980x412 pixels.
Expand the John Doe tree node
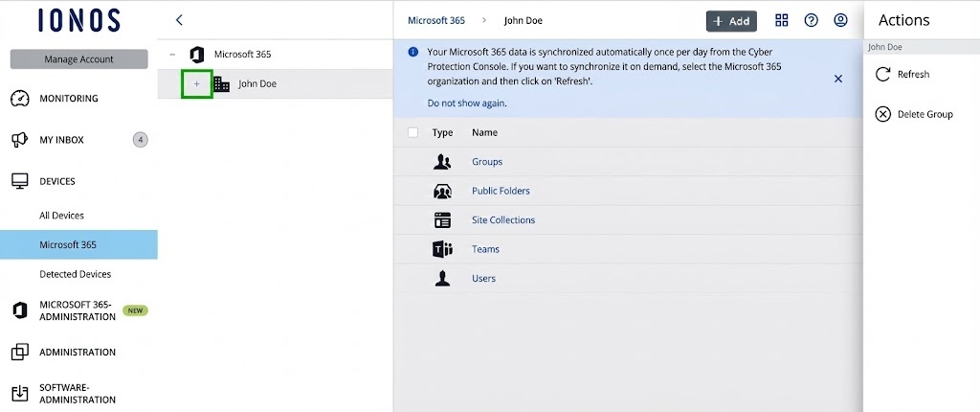tap(197, 84)
